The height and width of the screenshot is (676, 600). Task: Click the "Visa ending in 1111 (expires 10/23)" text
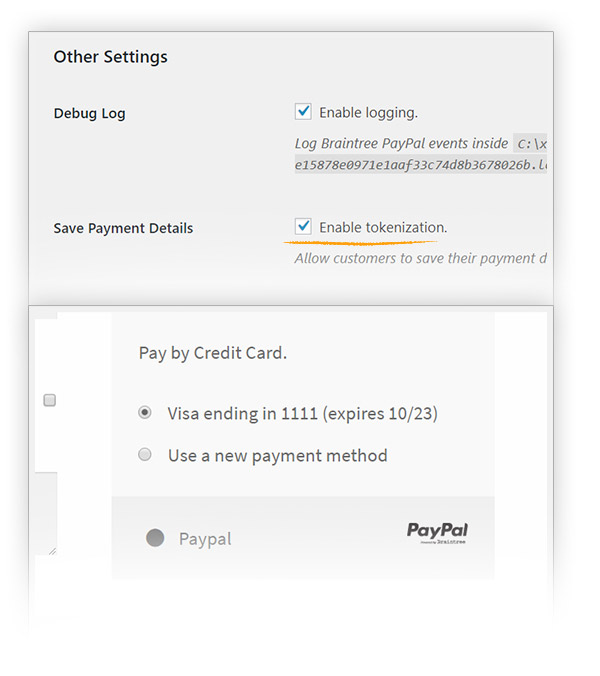302,412
